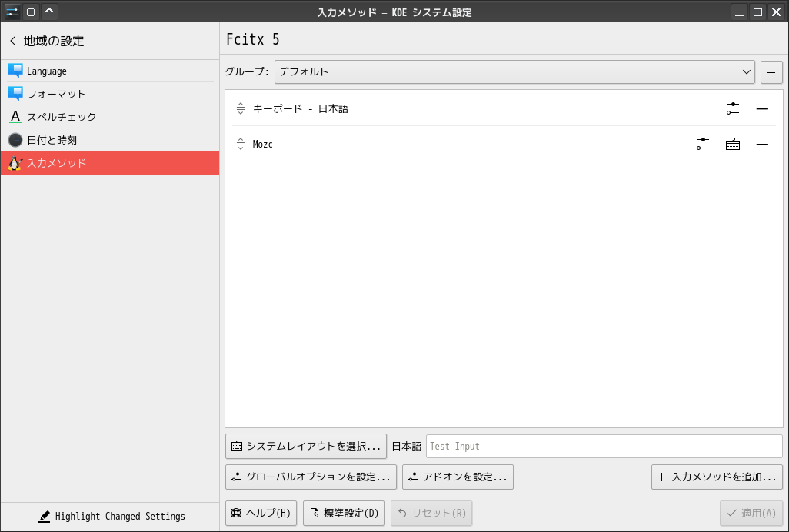Select the Mozc row text
The image size is (789, 532).
pyautogui.click(x=263, y=144)
